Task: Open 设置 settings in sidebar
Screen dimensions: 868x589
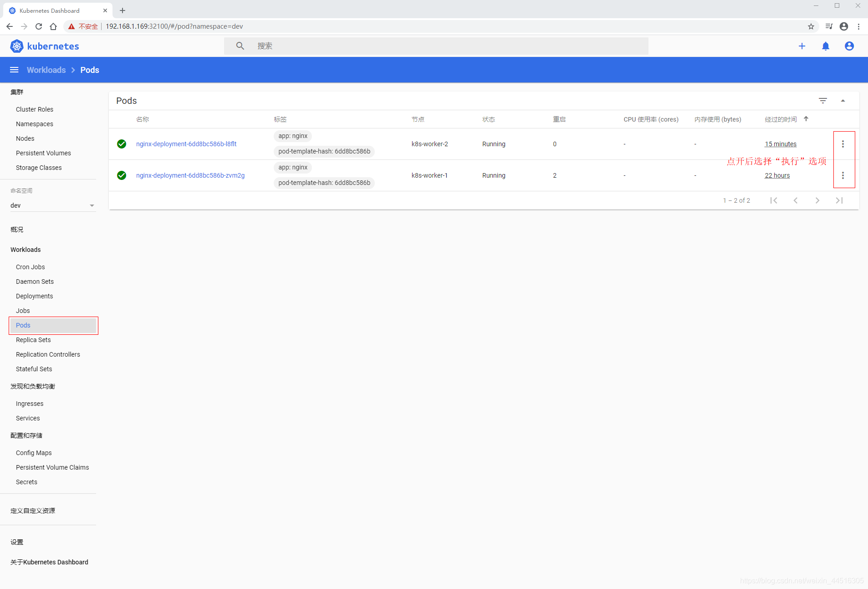Action: (x=17, y=542)
